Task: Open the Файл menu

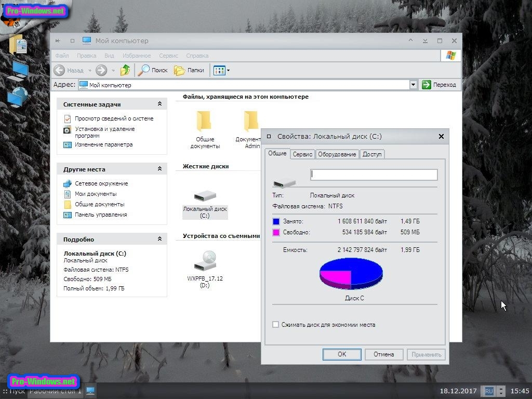Action: coord(62,56)
